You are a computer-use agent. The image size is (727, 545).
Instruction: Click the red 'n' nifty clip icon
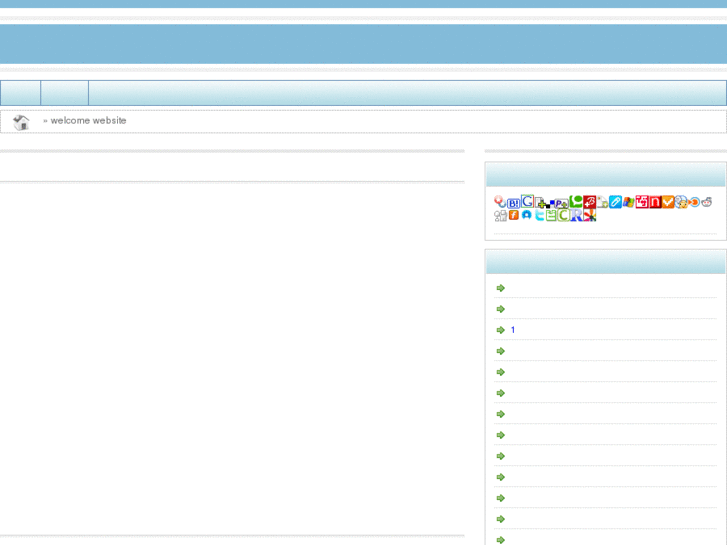[655, 202]
